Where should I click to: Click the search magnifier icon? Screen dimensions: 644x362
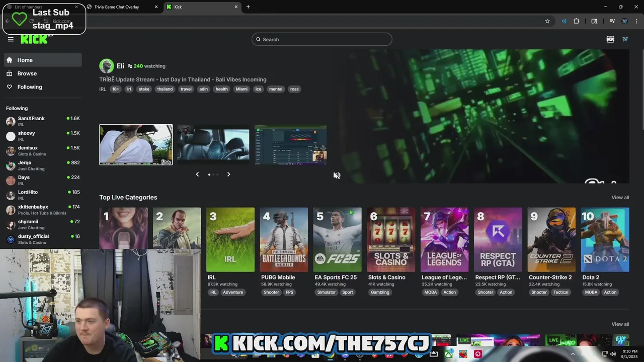pos(258,39)
